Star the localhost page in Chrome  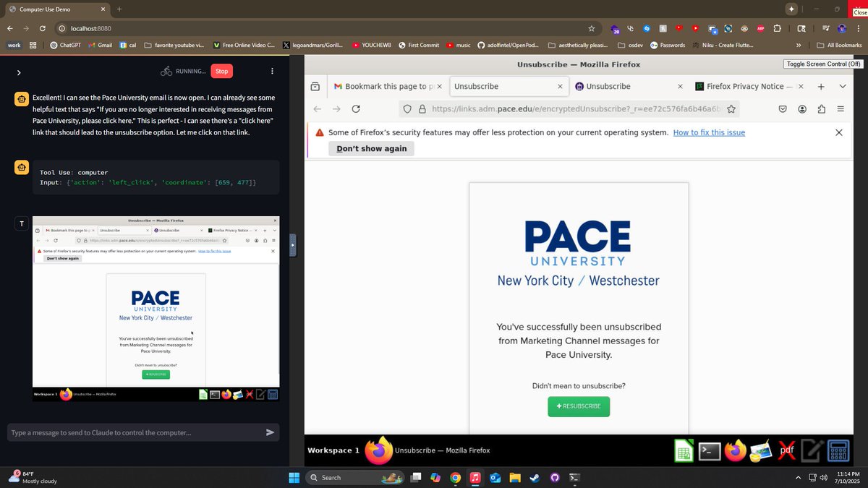click(x=592, y=28)
